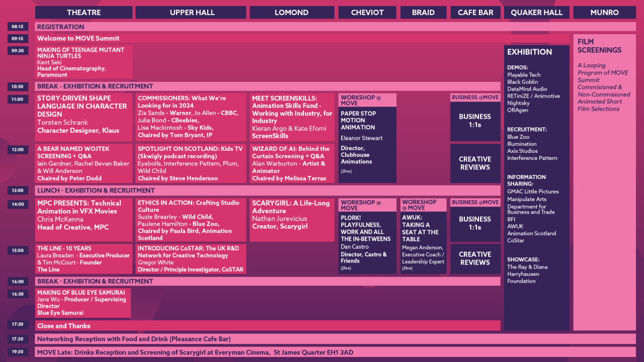Open Story-Driven Shape Language session
Screen dimensions: 644x362
(x=84, y=117)
